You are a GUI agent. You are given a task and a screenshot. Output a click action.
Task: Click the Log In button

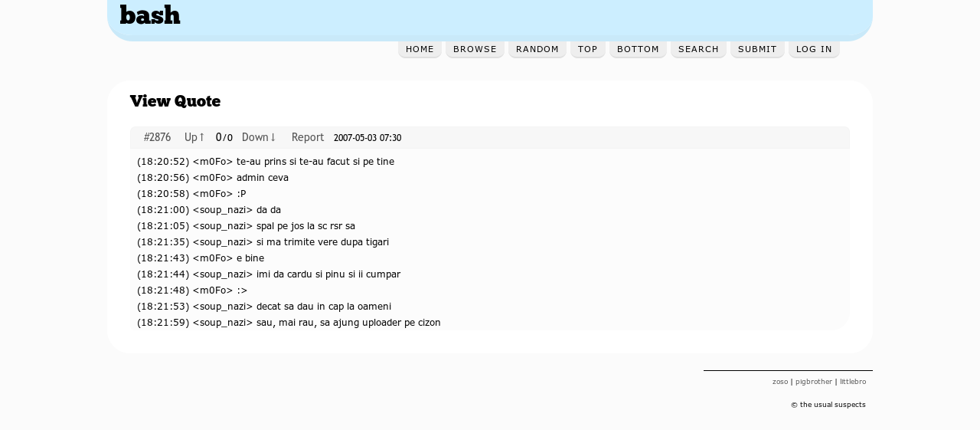coord(814,49)
